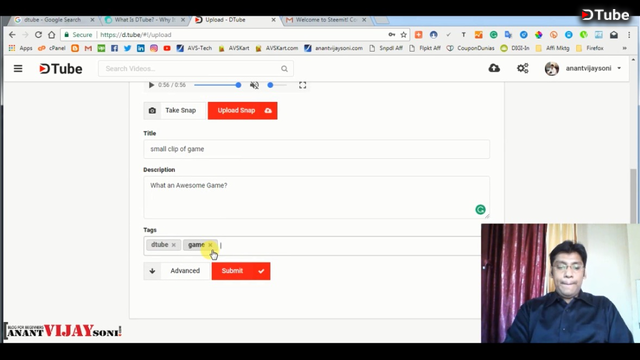
Task: Open the Chrome three-dot menu
Action: (629, 35)
